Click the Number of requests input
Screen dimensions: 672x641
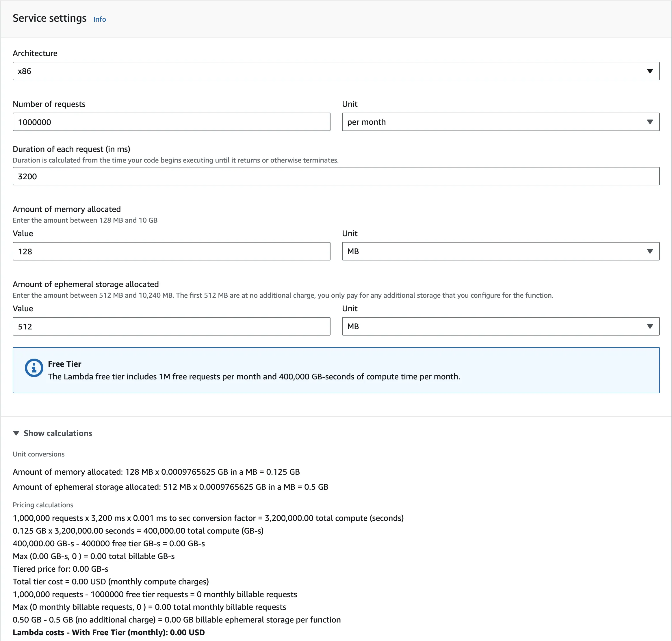click(x=171, y=122)
